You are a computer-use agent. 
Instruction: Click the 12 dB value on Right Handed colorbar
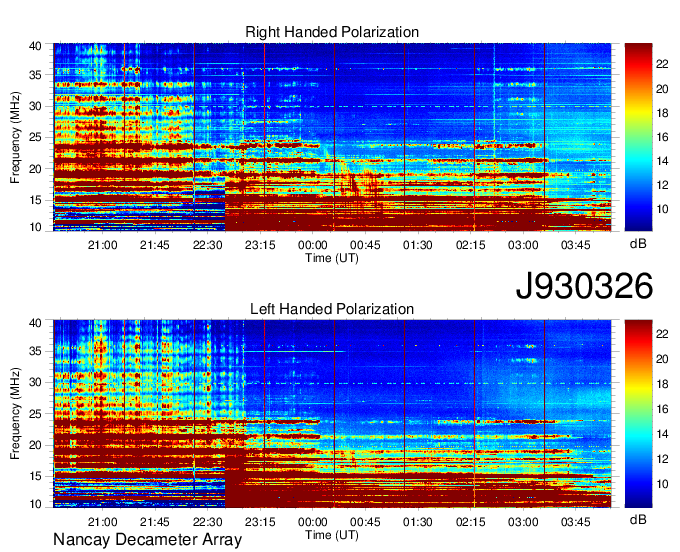(662, 185)
